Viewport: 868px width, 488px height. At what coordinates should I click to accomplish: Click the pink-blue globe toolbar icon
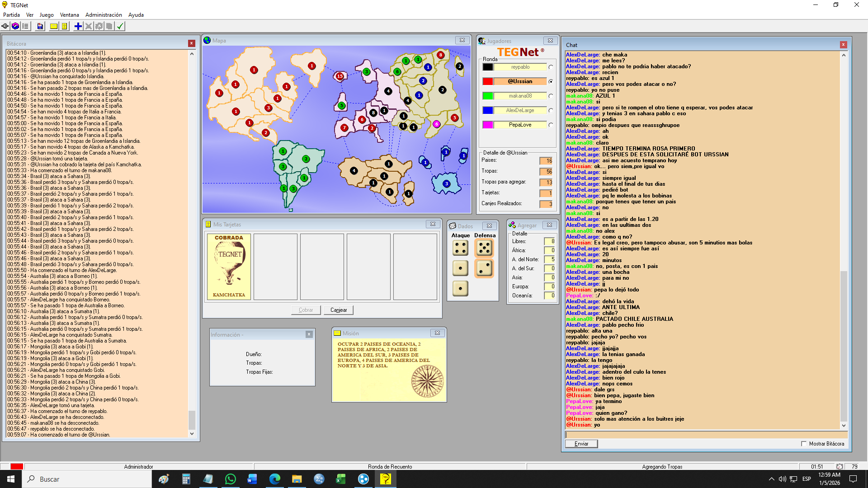[15, 26]
